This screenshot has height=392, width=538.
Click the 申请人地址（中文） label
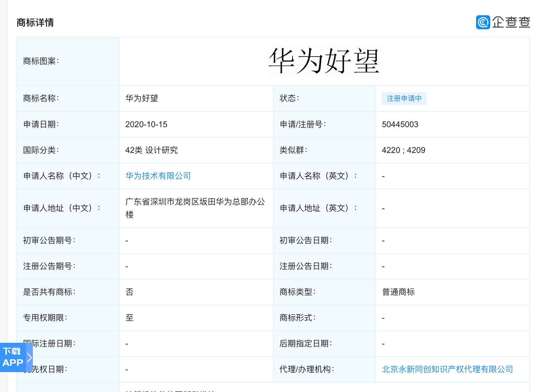coord(62,208)
